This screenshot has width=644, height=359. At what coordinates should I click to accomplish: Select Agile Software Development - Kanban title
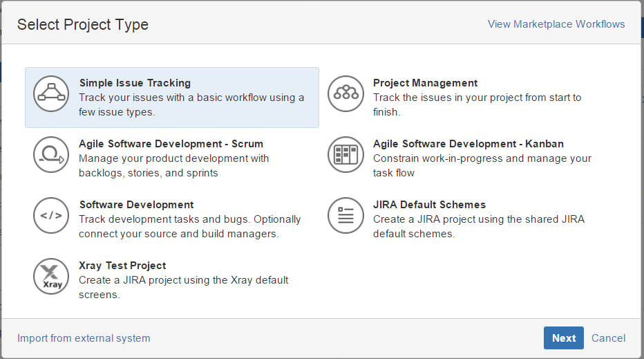pyautogui.click(x=468, y=144)
